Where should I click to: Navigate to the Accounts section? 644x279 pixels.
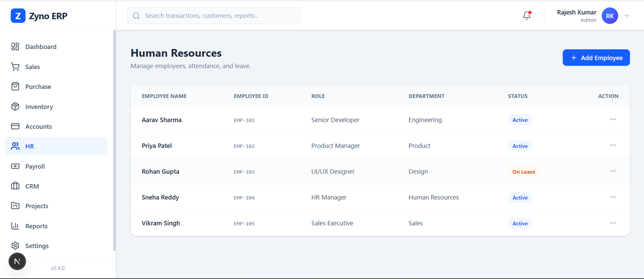click(x=38, y=126)
